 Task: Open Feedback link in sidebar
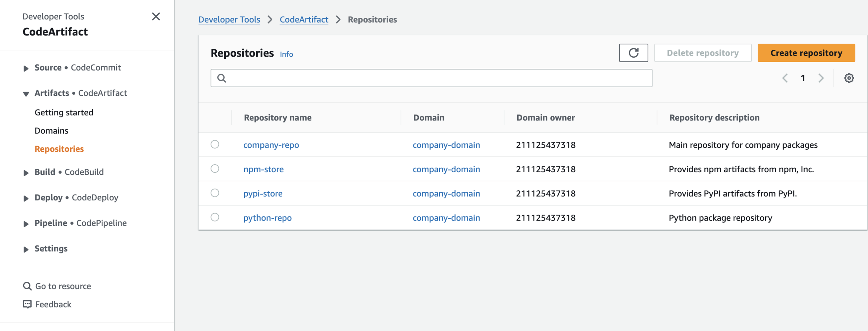(x=53, y=304)
